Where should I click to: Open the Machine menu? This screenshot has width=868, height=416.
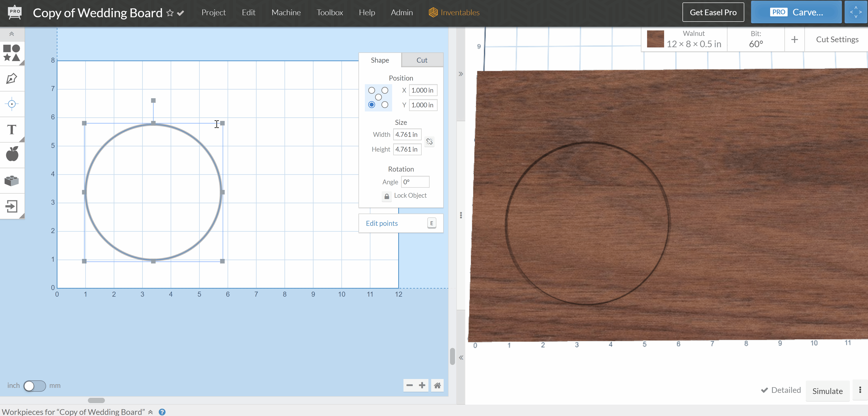coord(286,12)
